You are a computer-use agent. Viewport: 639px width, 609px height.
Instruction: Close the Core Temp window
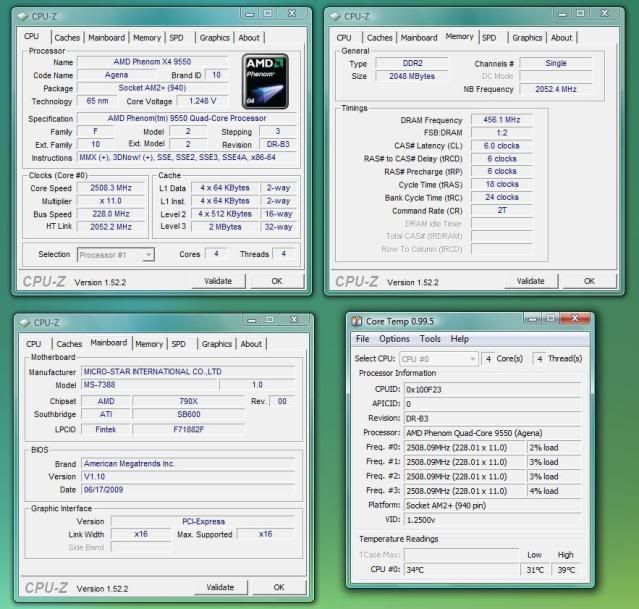click(x=575, y=318)
